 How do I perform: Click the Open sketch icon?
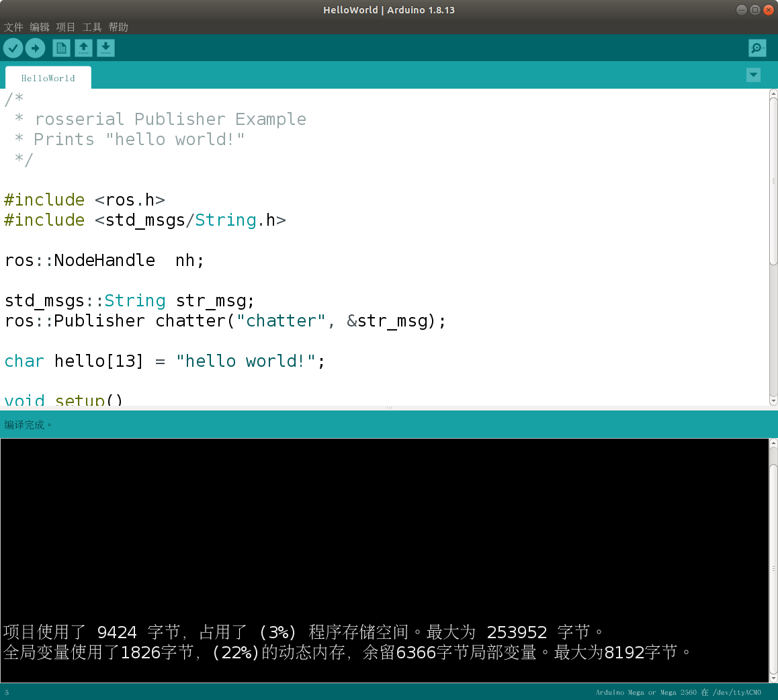pos(83,48)
